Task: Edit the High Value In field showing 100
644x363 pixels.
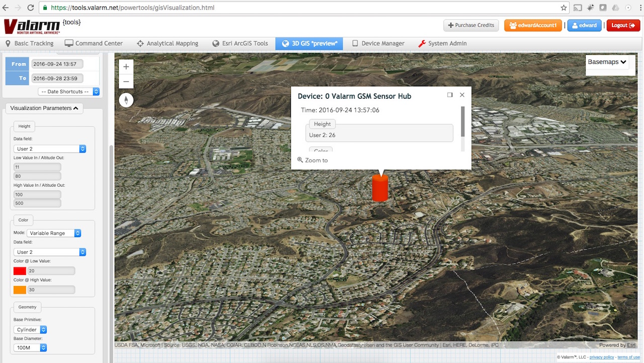Action: pos(37,194)
